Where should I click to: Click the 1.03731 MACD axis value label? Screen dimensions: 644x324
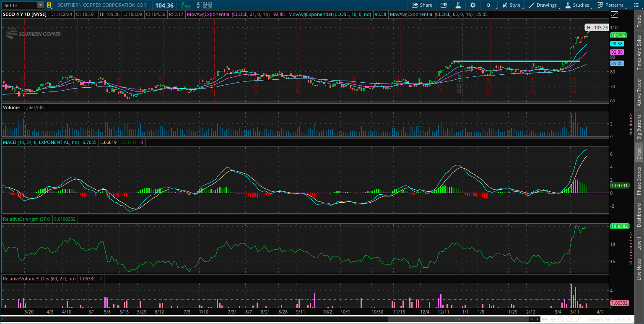(x=619, y=185)
